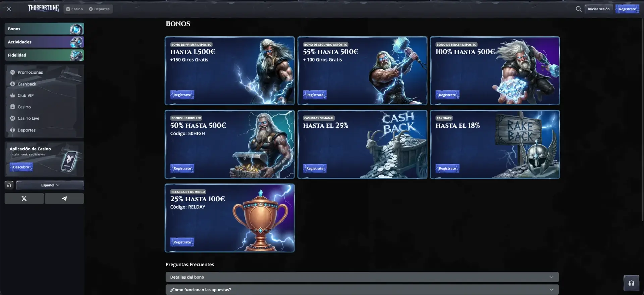
Task: Click the Código: RELDAY text
Action: 187,207
